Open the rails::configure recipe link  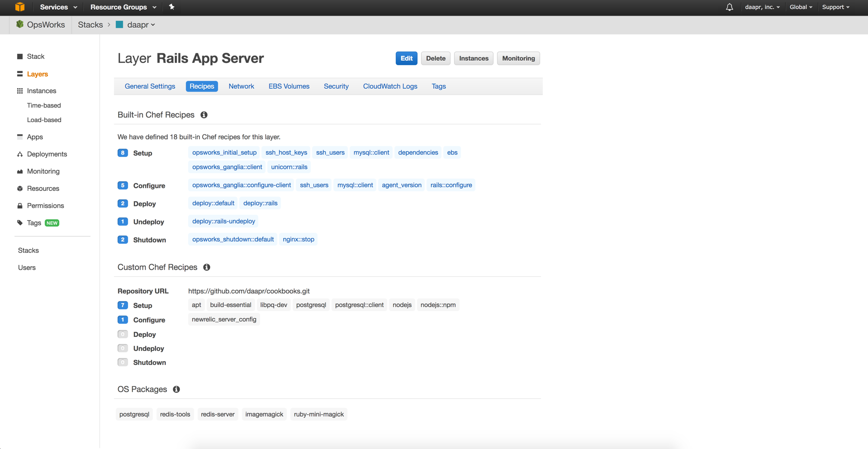click(x=451, y=185)
